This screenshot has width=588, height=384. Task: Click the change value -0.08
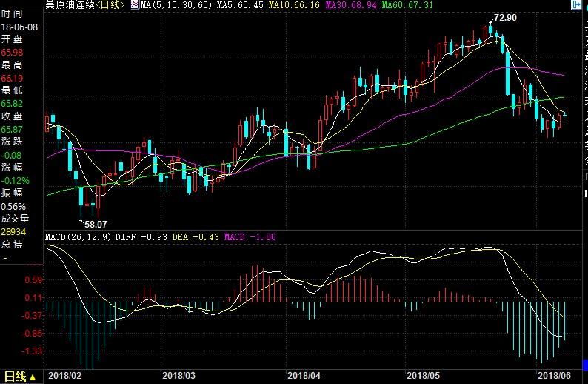click(x=11, y=155)
